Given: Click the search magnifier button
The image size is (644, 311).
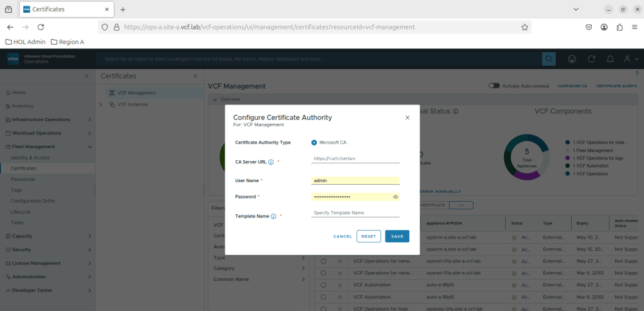Looking at the screenshot, I should 548,59.
